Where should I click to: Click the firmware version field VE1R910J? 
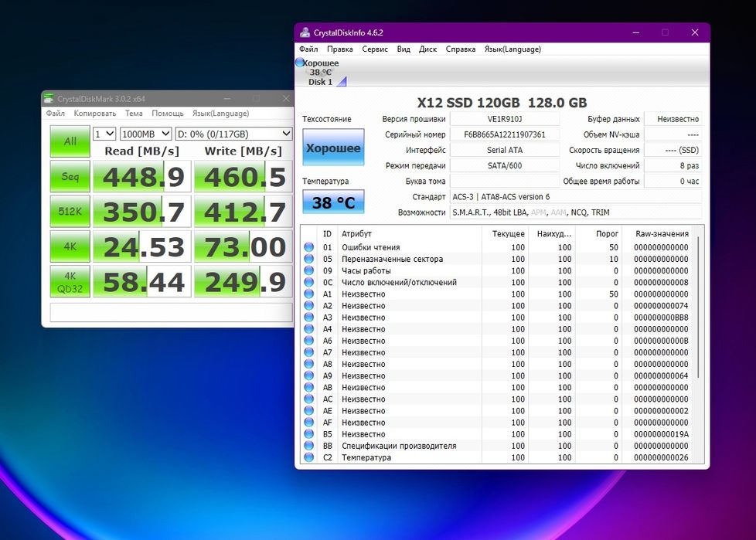504,119
